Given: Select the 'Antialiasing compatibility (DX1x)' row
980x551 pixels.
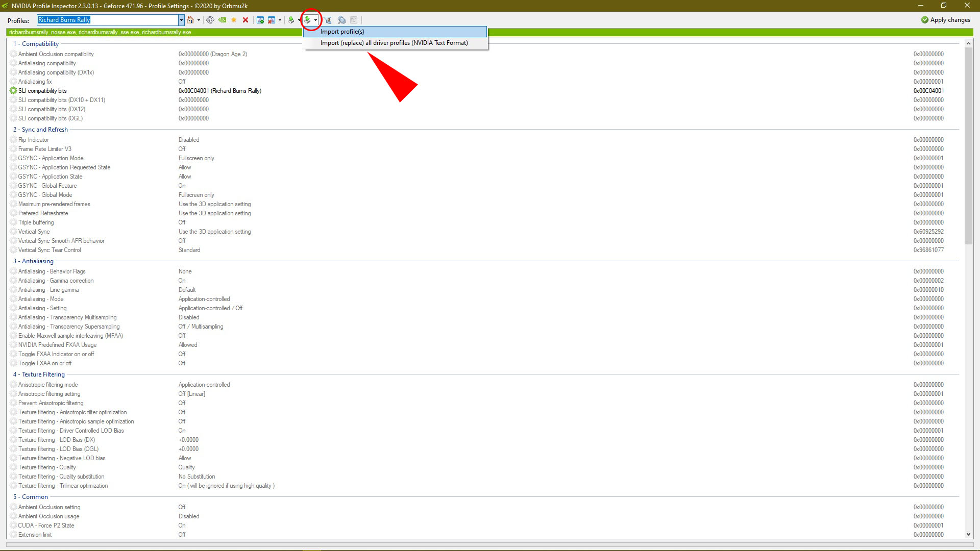Looking at the screenshot, I should tap(484, 72).
